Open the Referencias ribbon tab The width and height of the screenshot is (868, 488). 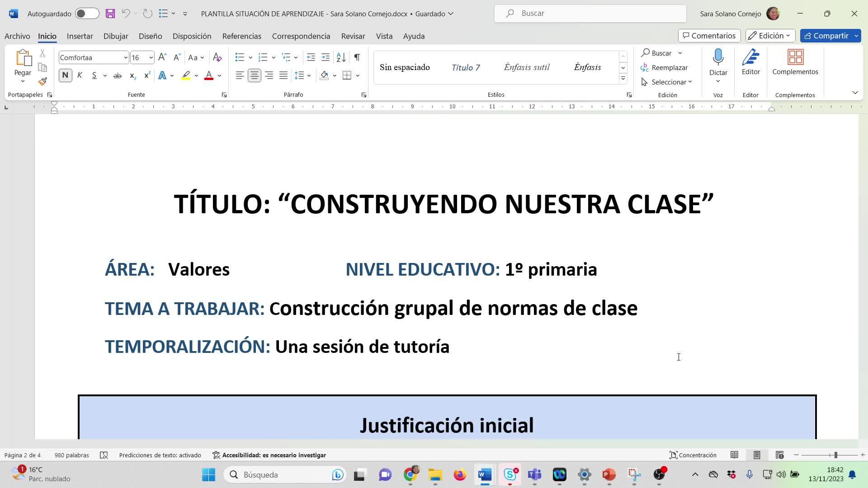pos(241,36)
